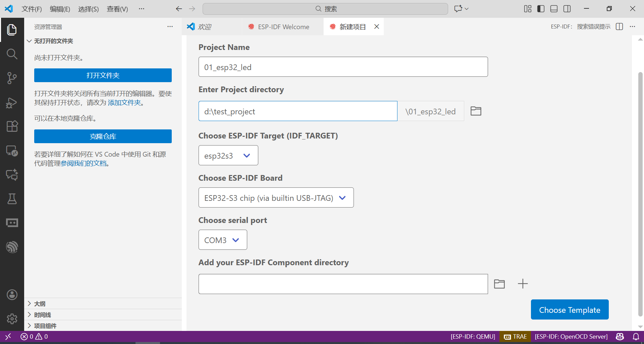Show more menu bar items
644x344 pixels.
(x=142, y=9)
